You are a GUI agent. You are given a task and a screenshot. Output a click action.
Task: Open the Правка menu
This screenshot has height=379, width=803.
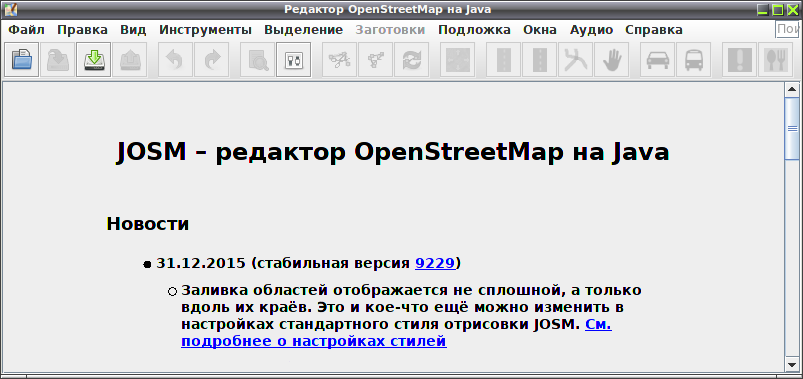tap(82, 30)
